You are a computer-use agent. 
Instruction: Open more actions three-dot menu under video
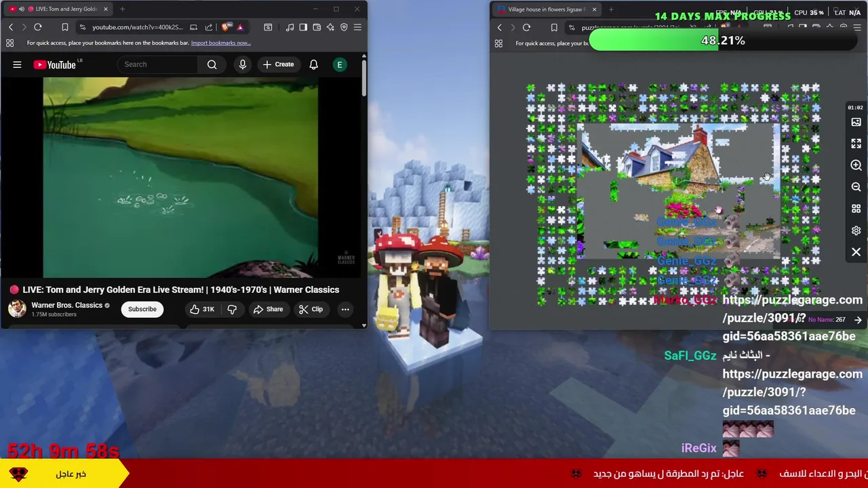[x=345, y=309]
